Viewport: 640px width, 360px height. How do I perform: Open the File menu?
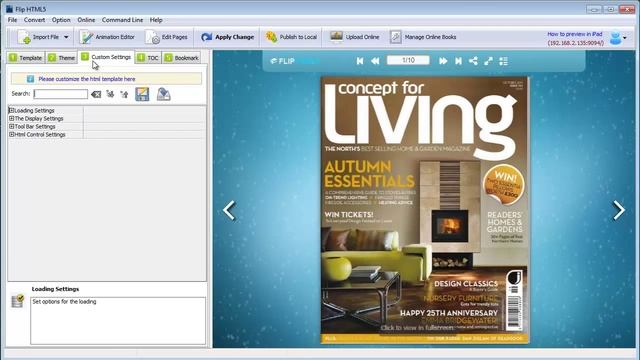tap(13, 20)
